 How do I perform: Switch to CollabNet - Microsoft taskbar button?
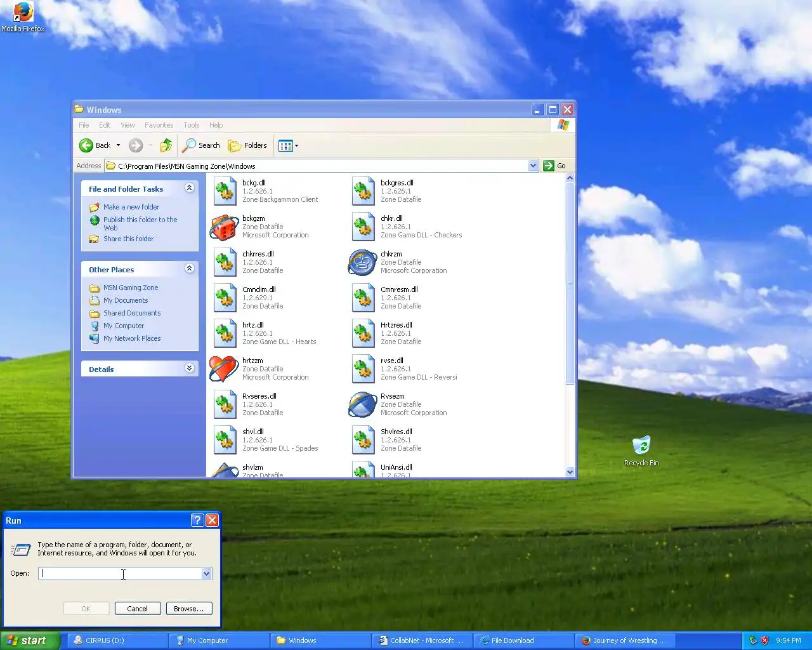pos(422,640)
